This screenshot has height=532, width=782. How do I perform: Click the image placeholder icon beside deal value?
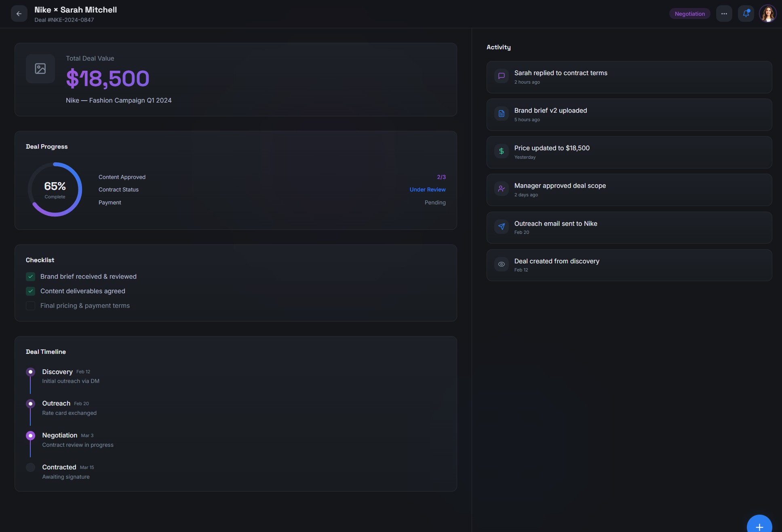click(x=40, y=69)
